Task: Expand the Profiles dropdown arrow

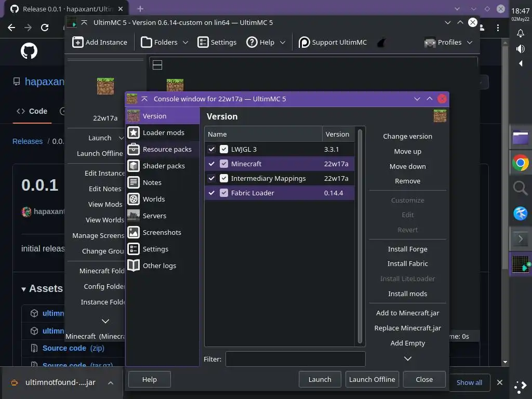Action: [x=470, y=43]
